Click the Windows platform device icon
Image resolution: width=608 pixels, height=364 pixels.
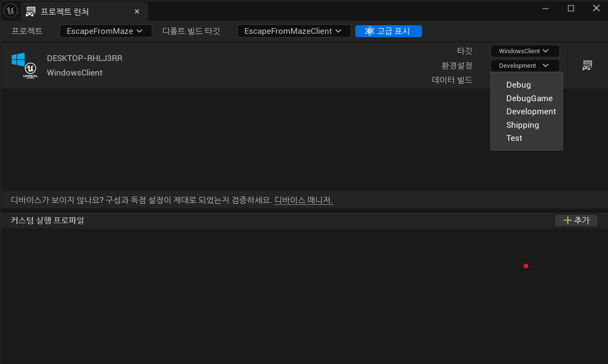(24, 65)
